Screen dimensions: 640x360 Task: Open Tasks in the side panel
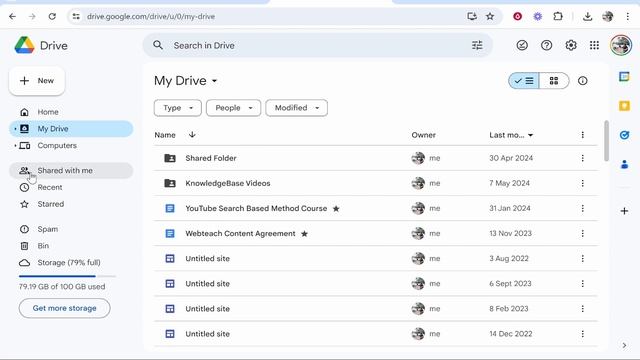pyautogui.click(x=624, y=135)
